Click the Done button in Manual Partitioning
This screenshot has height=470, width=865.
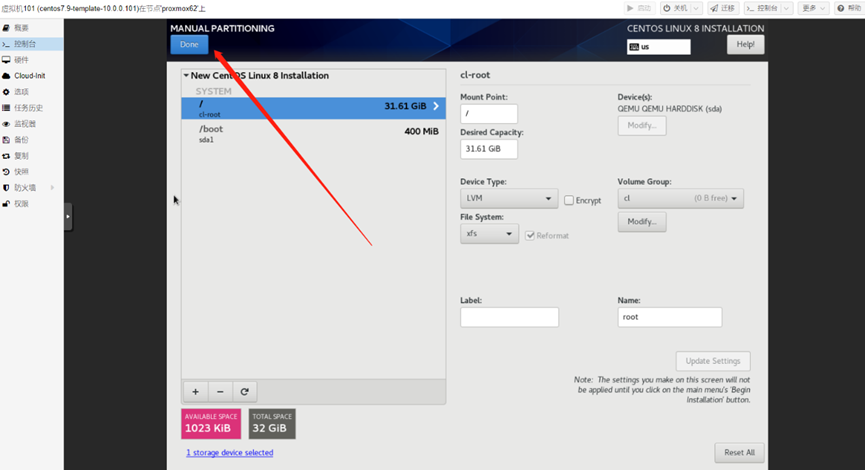[189, 45]
